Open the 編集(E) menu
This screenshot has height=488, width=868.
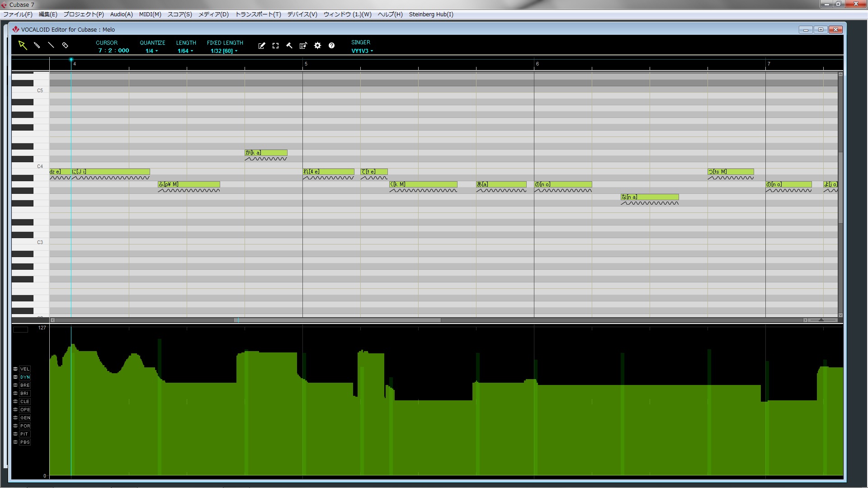48,14
